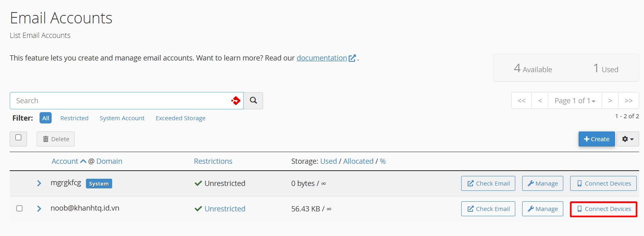Click the Delete trash button

click(56, 139)
